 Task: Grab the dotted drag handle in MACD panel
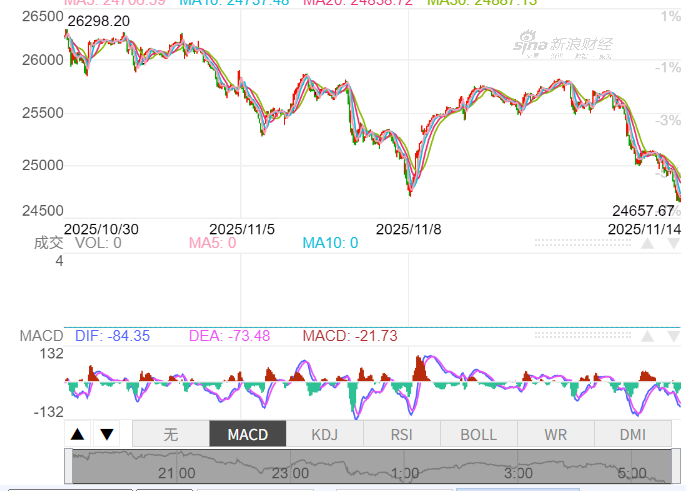[x=583, y=336]
